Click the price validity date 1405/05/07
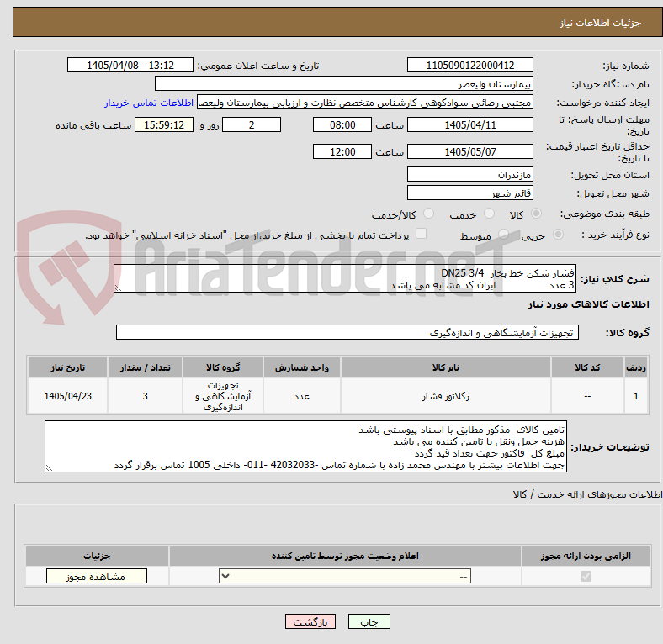The width and height of the screenshot is (663, 644). 469,151
